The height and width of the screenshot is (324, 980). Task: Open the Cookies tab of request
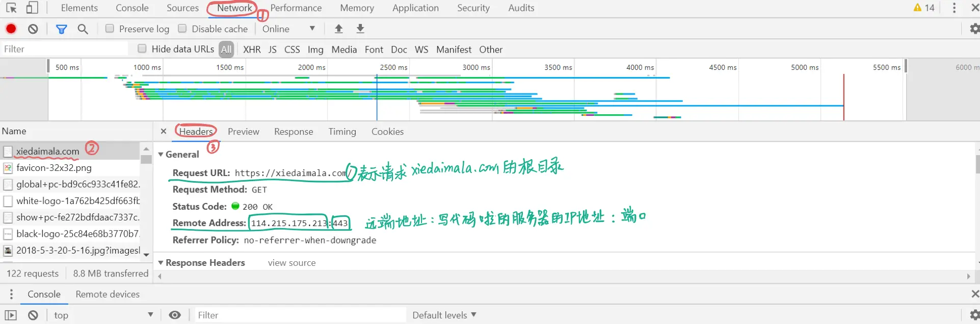click(387, 132)
